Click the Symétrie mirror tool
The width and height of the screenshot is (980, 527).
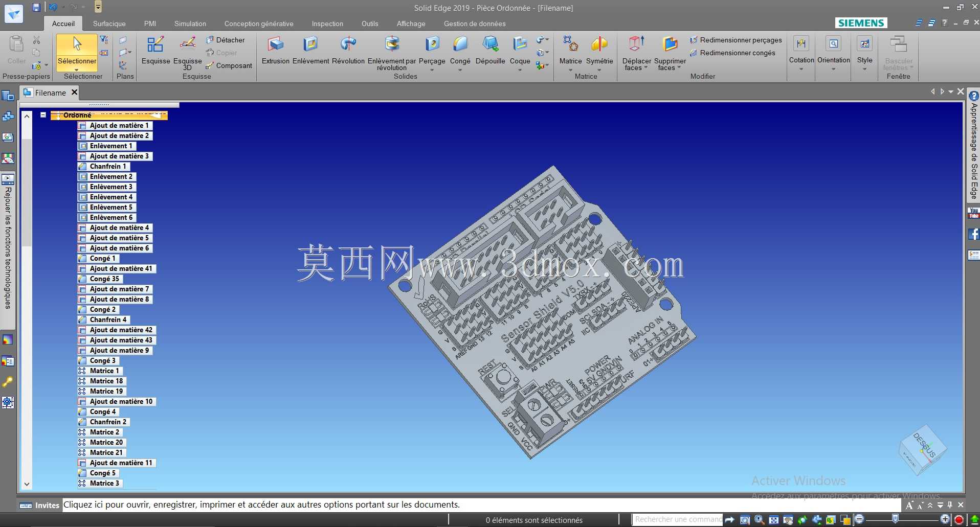click(x=599, y=50)
